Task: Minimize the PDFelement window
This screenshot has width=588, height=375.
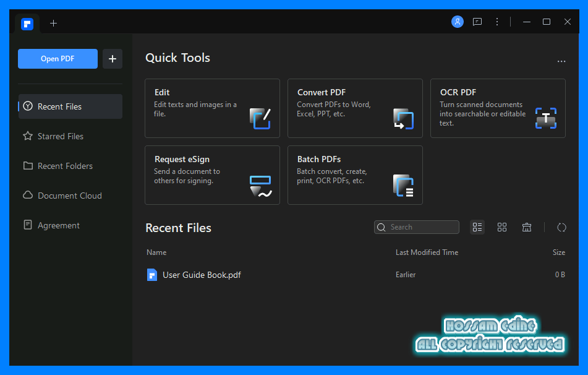Action: tap(527, 22)
